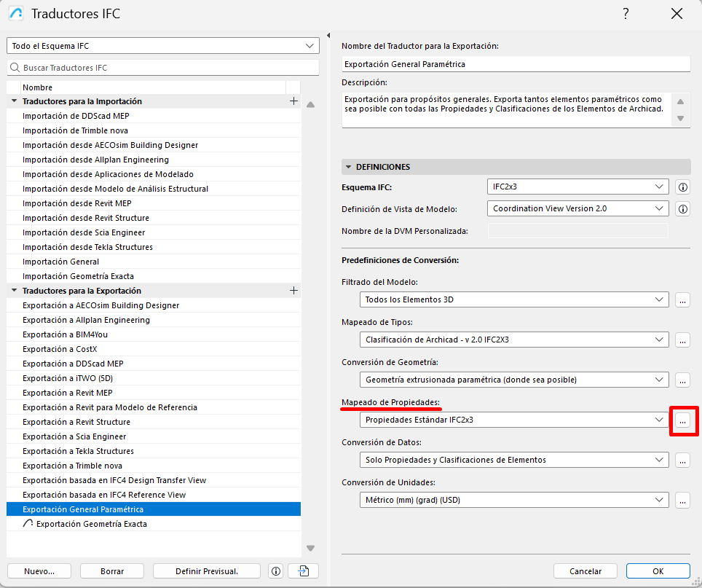
Task: Select Exportación a Scia Engineer
Action: click(x=154, y=436)
